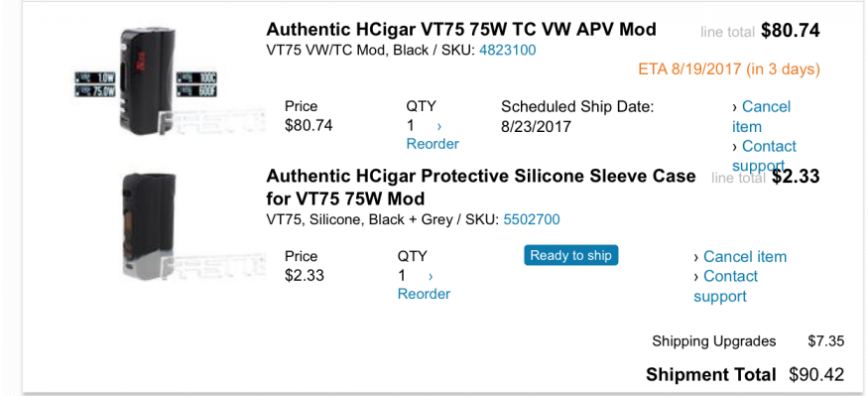Open SKU link 5502700
The width and height of the screenshot is (868, 396).
(532, 220)
